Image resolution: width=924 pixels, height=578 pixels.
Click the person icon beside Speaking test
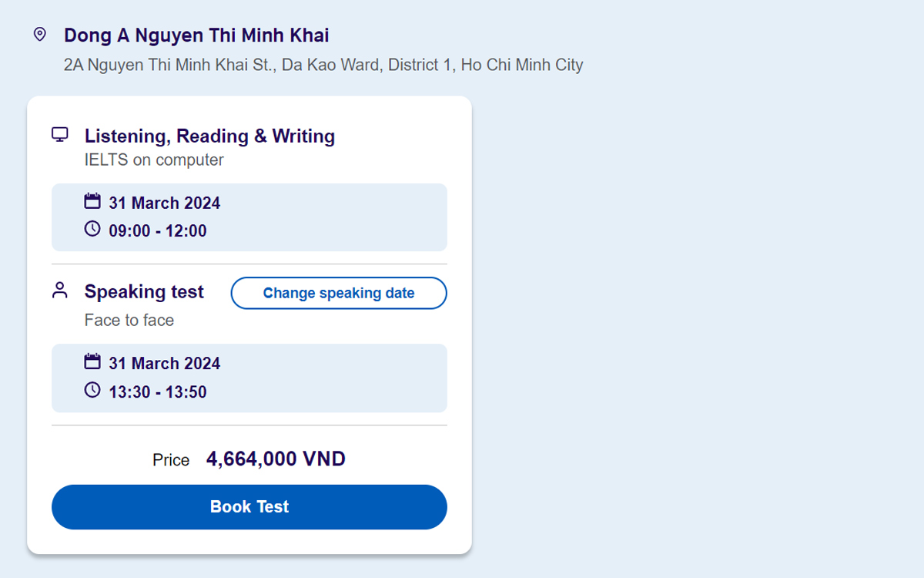click(60, 290)
